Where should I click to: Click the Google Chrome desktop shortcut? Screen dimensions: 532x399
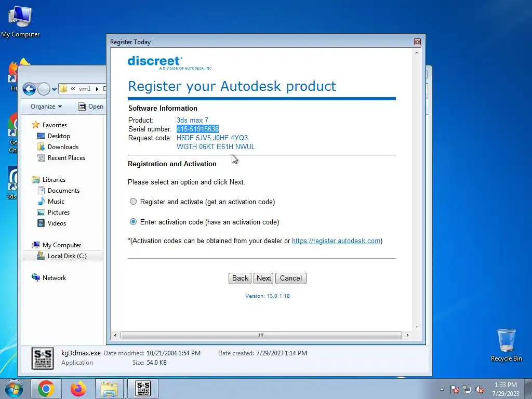click(x=13, y=132)
